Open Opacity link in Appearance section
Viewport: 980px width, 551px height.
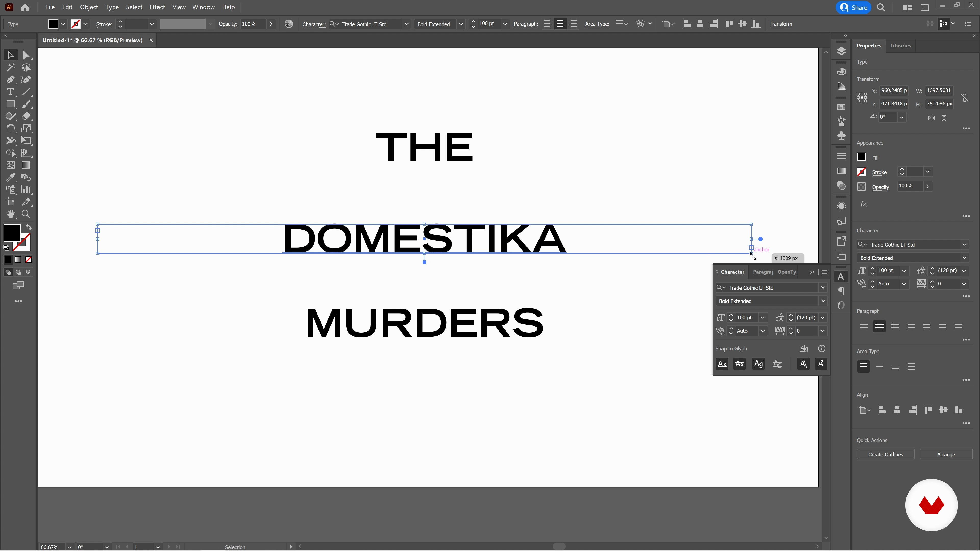pos(880,187)
